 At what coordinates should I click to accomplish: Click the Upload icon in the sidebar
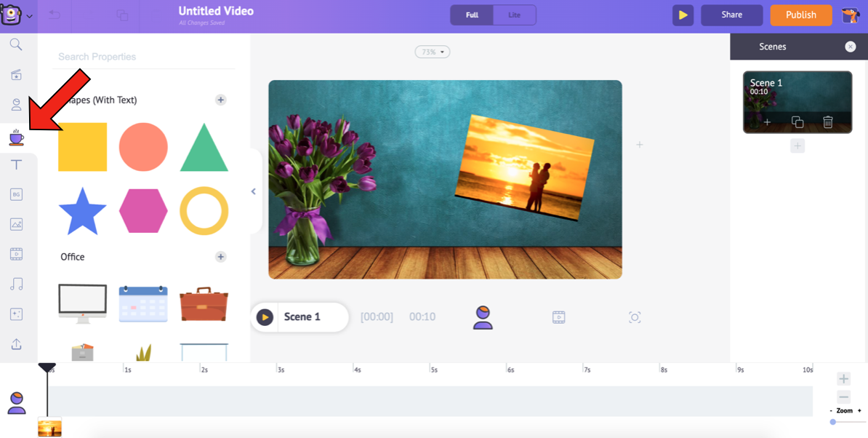pos(16,344)
